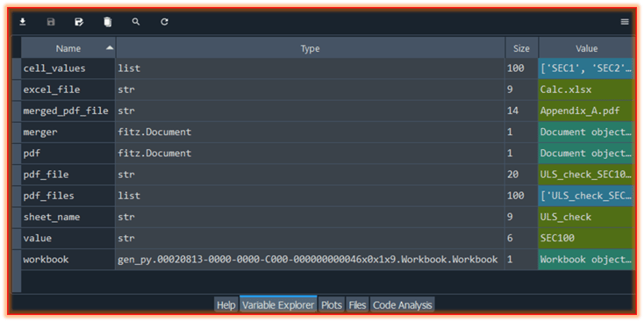644x322 pixels.
Task: Sort by the Type column header
Action: pos(310,48)
